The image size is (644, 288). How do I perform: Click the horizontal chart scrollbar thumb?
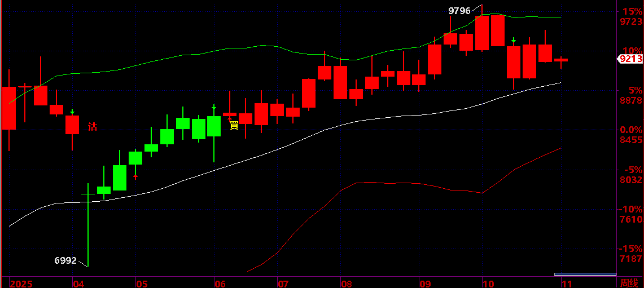[x=585, y=274]
